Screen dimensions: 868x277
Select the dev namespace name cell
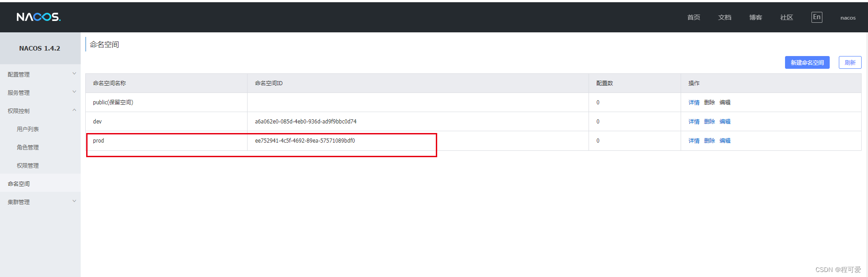pos(166,122)
